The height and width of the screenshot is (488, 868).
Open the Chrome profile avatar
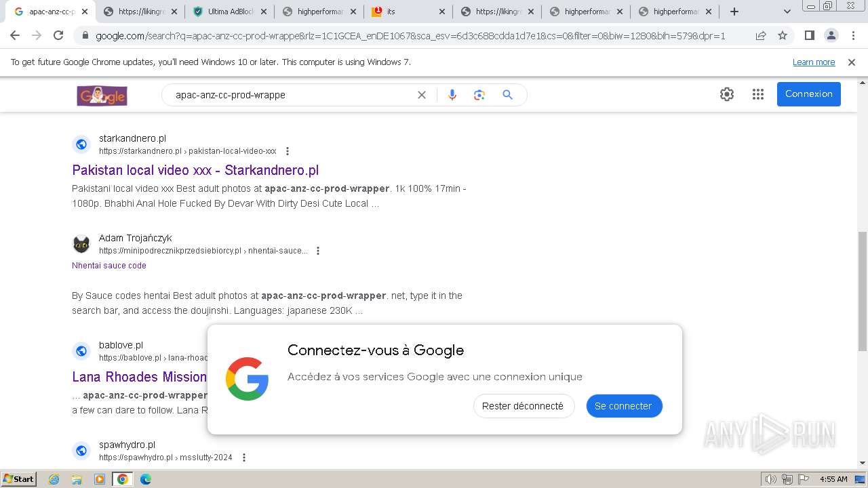coord(831,35)
